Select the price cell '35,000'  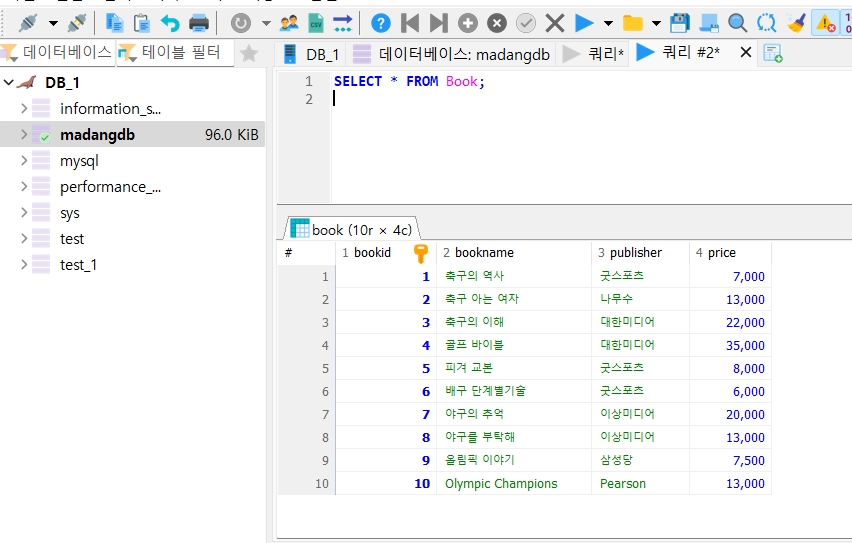coord(730,346)
